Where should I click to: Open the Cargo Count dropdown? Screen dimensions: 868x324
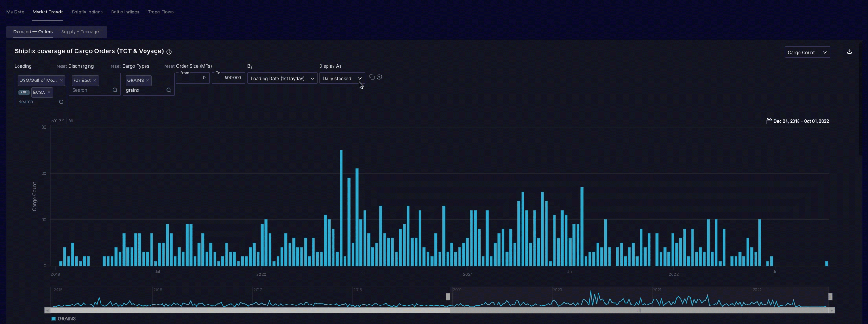click(x=807, y=53)
